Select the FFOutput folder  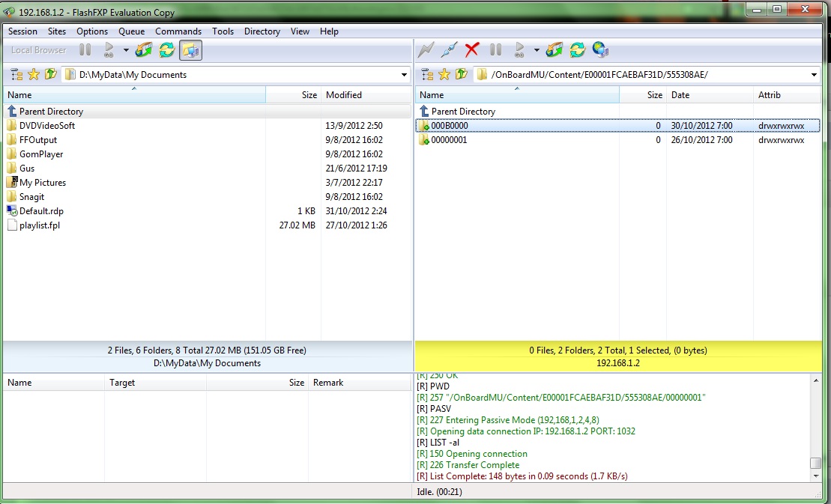tap(208, 140)
